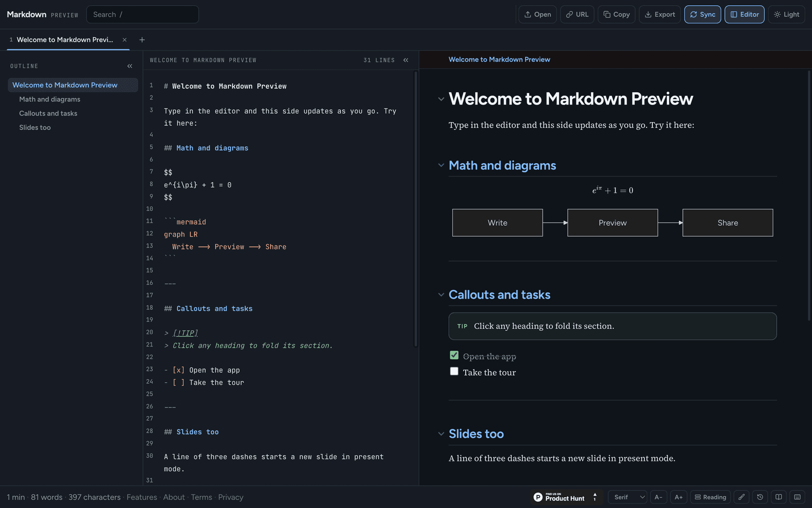Open the Terms link

coord(202,497)
